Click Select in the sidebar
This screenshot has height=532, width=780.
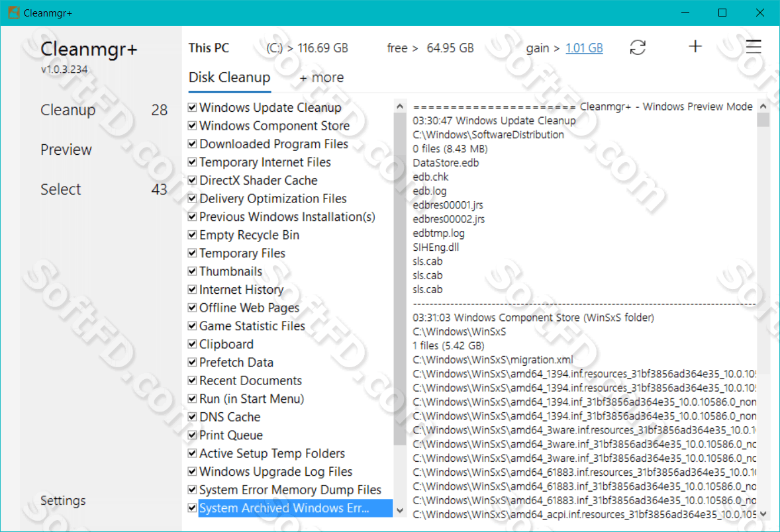(x=61, y=189)
